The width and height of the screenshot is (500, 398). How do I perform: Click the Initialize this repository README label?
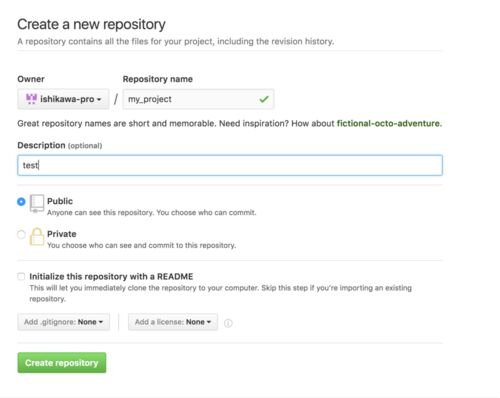(x=111, y=276)
